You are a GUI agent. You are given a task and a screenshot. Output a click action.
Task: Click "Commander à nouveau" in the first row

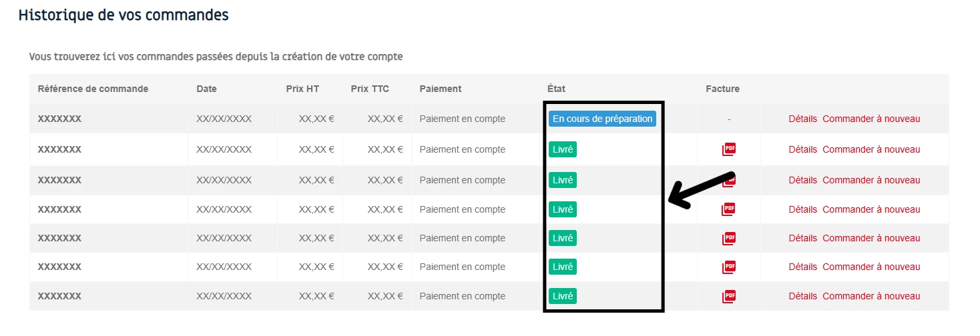click(871, 119)
